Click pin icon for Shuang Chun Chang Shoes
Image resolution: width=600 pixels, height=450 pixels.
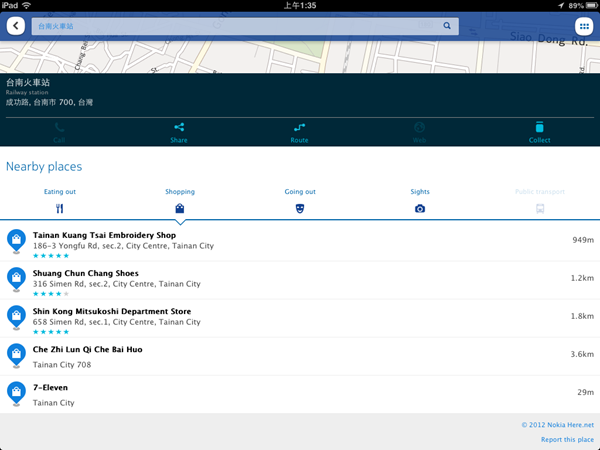pyautogui.click(x=16, y=279)
